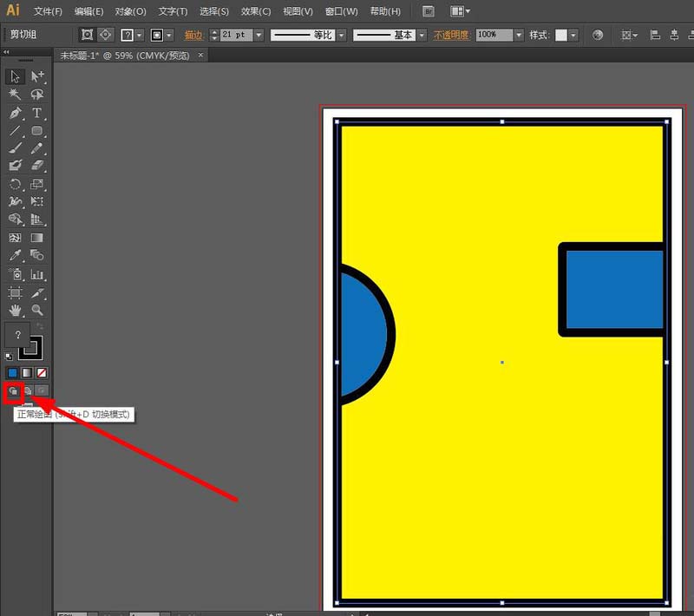Choose the Mesh tool
This screenshot has width=694, height=616.
(15, 238)
